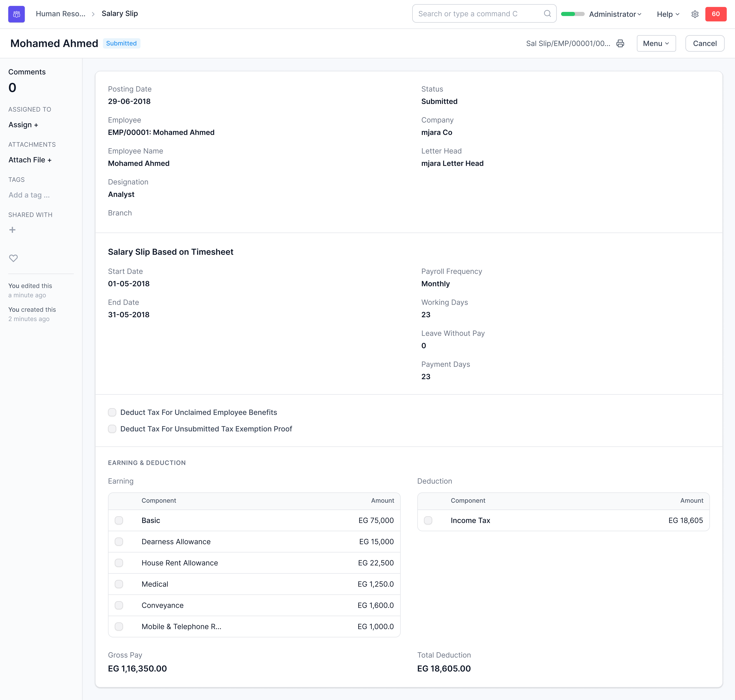The image size is (735, 700).
Task: Click the Start Date value 01-05-2018
Action: click(x=129, y=284)
